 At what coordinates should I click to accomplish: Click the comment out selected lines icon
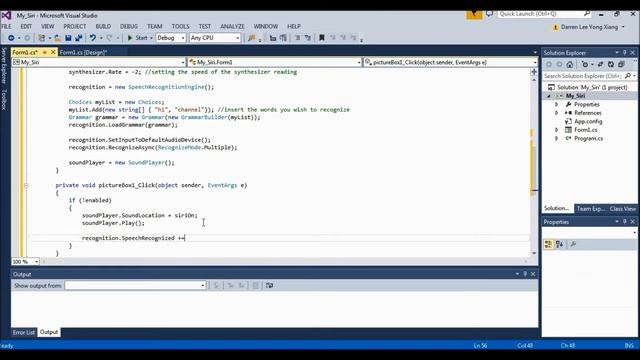point(298,38)
